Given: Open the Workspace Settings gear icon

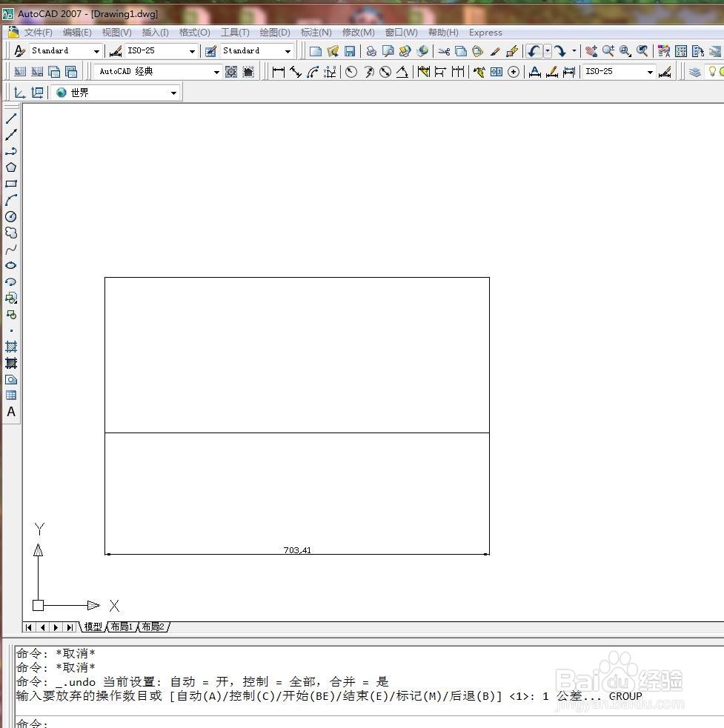Looking at the screenshot, I should pyautogui.click(x=231, y=72).
